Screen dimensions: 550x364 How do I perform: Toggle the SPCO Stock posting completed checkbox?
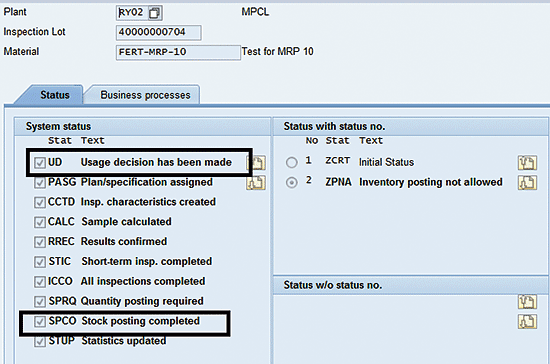tap(40, 321)
